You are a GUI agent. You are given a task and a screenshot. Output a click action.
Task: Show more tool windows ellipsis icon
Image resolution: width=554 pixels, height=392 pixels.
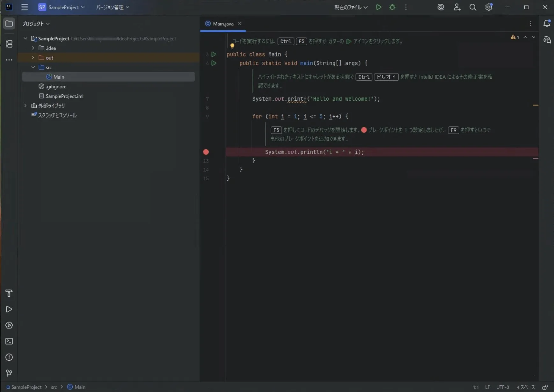point(9,60)
